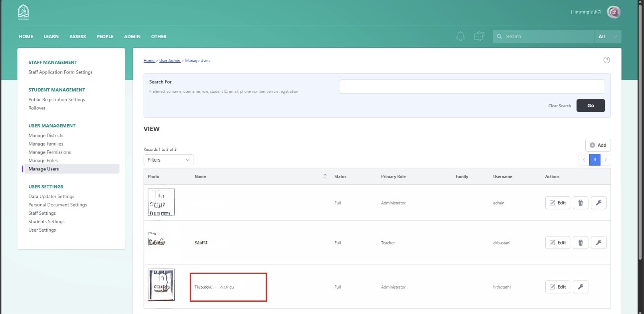
Task: Open the user profile avatar
Action: click(x=613, y=12)
